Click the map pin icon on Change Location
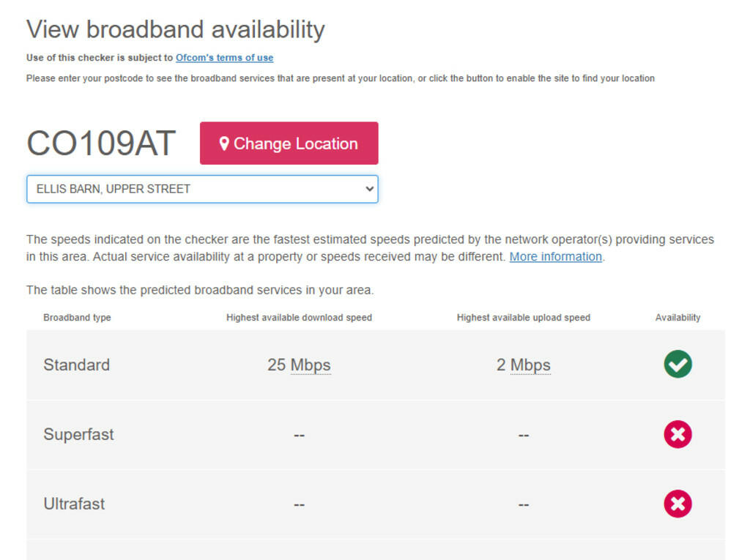 pos(224,143)
